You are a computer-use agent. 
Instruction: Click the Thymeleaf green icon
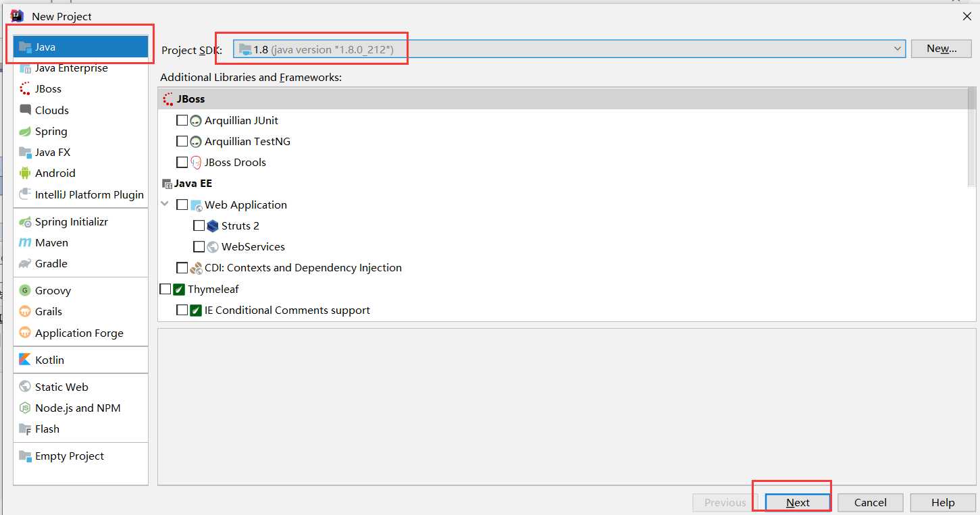(x=179, y=290)
